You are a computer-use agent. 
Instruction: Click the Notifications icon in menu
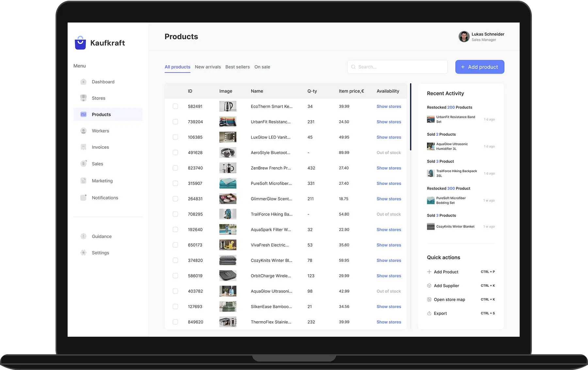click(x=84, y=198)
